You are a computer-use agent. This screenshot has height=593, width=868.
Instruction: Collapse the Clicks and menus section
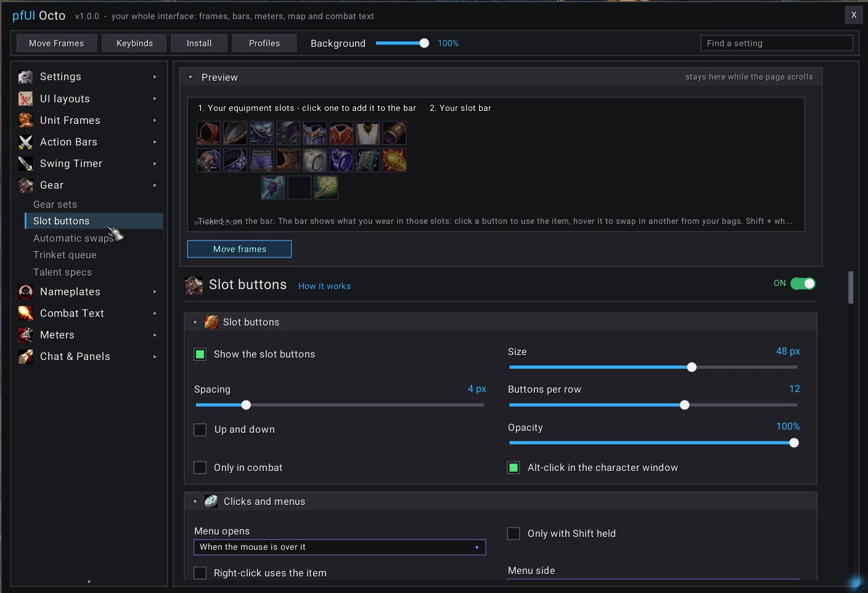click(195, 502)
